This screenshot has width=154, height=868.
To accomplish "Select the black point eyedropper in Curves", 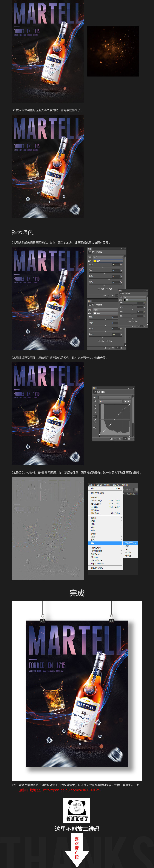I will (x=95, y=406).
